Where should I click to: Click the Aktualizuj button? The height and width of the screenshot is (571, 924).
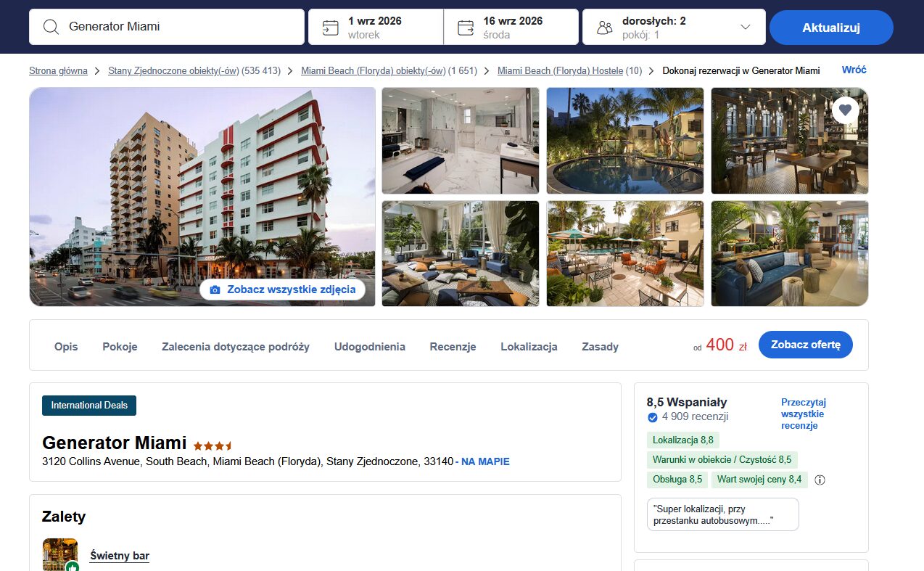click(x=831, y=28)
